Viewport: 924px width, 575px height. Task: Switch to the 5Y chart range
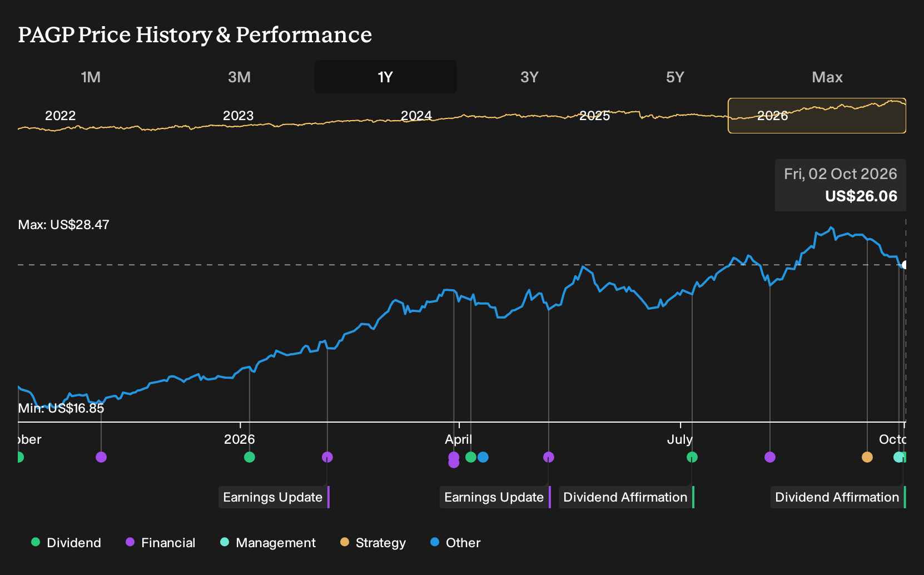[x=675, y=77]
